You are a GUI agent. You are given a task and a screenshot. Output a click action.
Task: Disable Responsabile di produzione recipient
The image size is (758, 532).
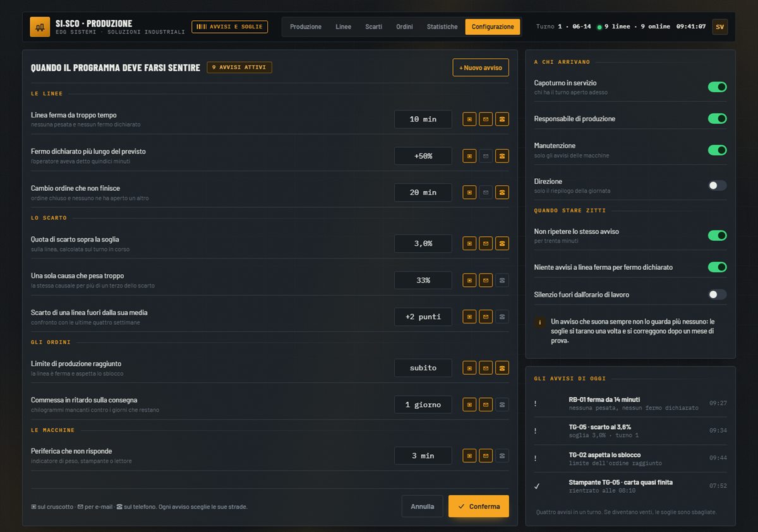pyautogui.click(x=717, y=118)
